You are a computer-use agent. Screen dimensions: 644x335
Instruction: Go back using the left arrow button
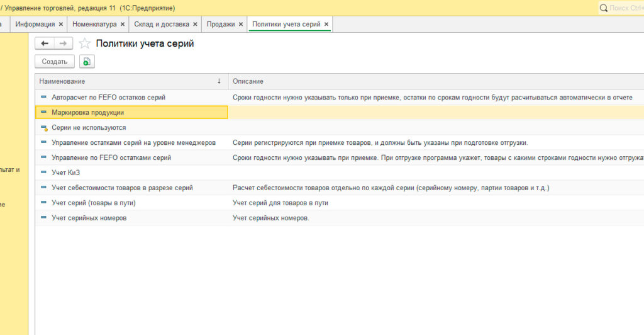45,43
